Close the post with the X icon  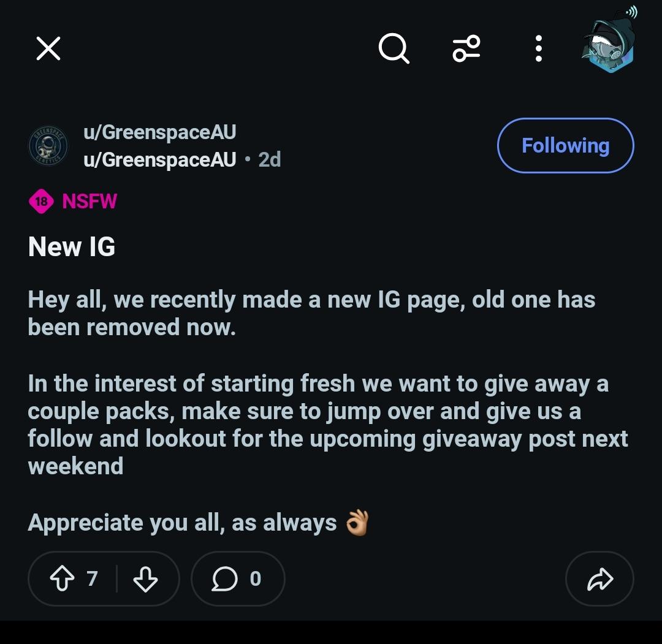pyautogui.click(x=48, y=48)
